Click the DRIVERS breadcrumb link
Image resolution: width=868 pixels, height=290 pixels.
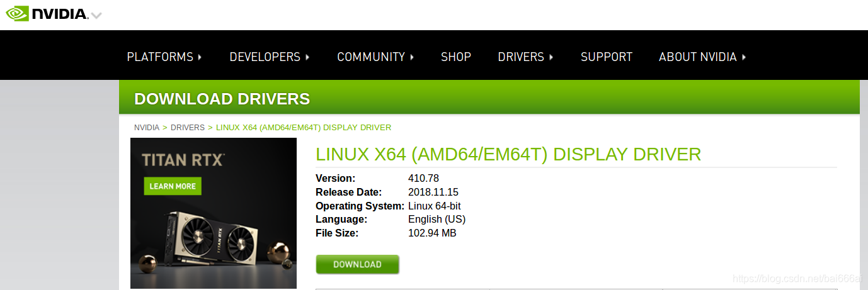188,128
